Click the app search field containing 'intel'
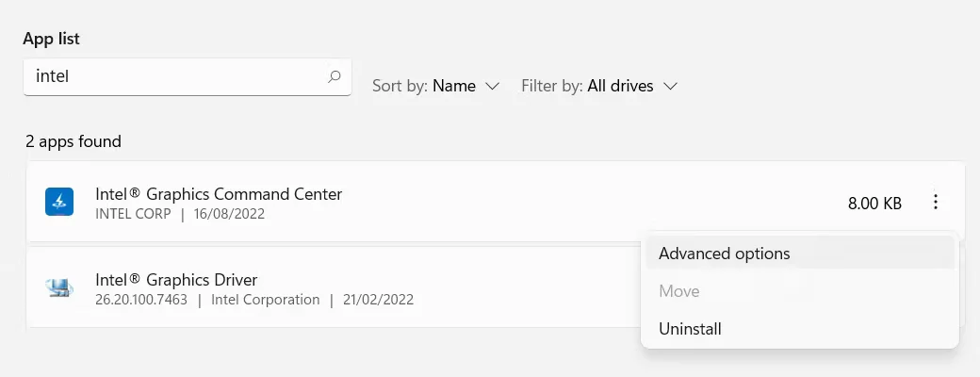 [x=174, y=77]
